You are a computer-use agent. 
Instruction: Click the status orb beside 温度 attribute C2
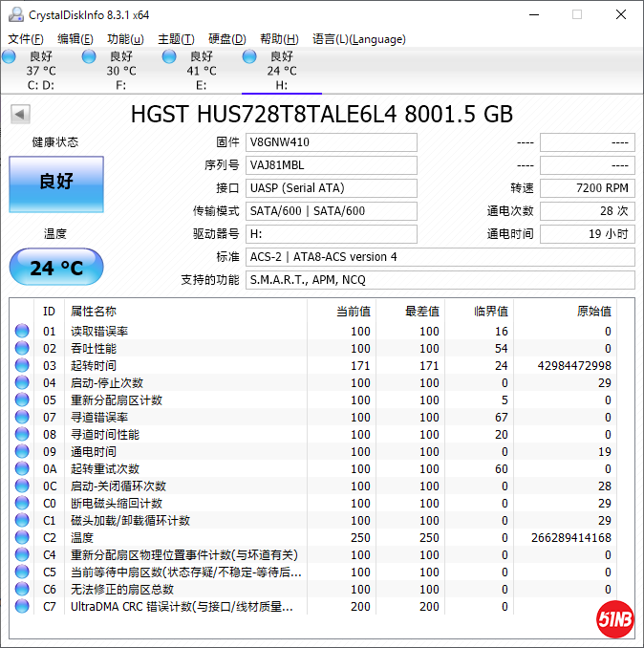[x=22, y=538]
